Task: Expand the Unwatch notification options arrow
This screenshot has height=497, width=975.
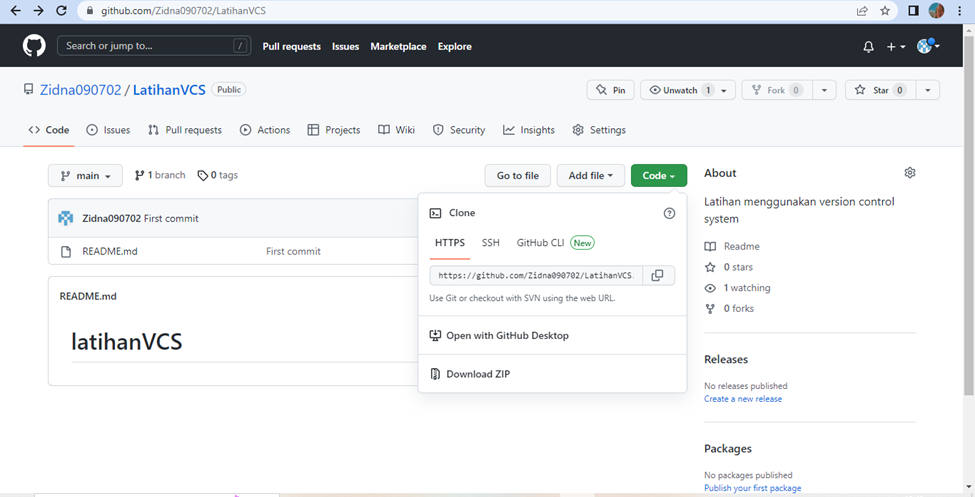Action: coord(724,90)
